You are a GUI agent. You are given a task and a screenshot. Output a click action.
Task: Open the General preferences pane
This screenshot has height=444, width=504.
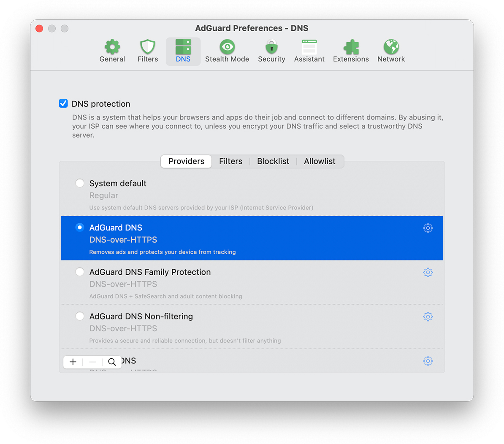click(x=112, y=51)
